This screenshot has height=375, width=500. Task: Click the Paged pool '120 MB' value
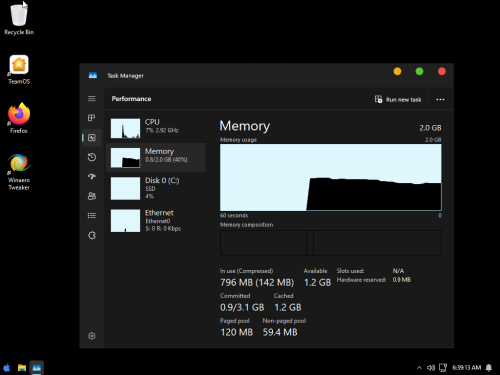coord(237,332)
